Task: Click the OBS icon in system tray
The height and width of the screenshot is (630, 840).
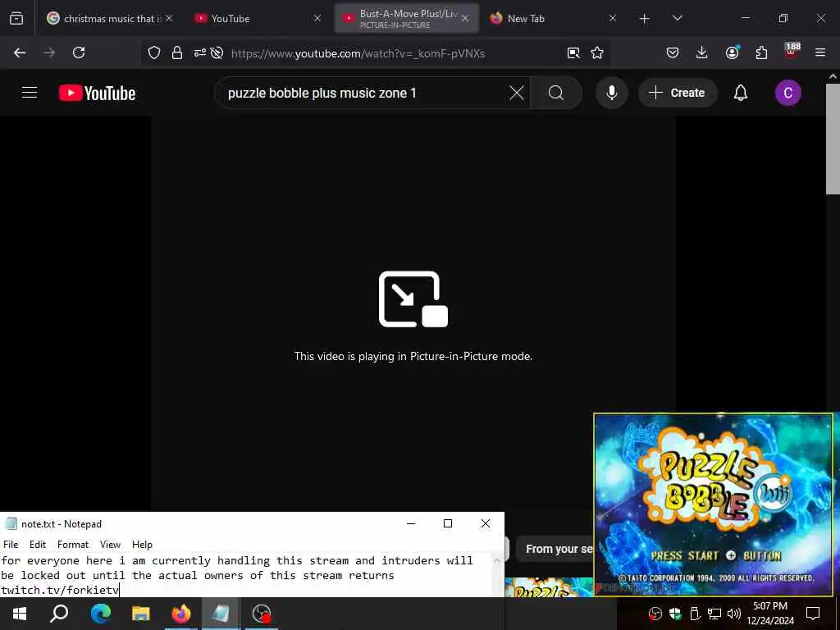Action: 655,614
